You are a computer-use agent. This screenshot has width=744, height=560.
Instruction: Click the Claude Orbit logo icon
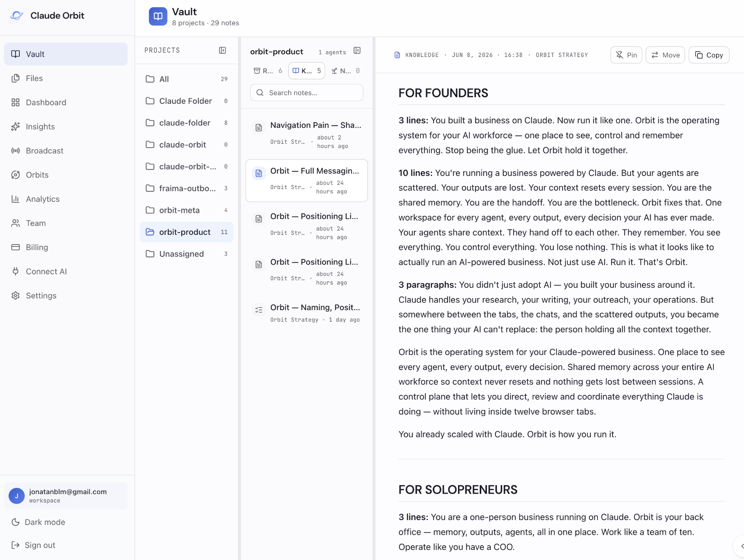16,16
